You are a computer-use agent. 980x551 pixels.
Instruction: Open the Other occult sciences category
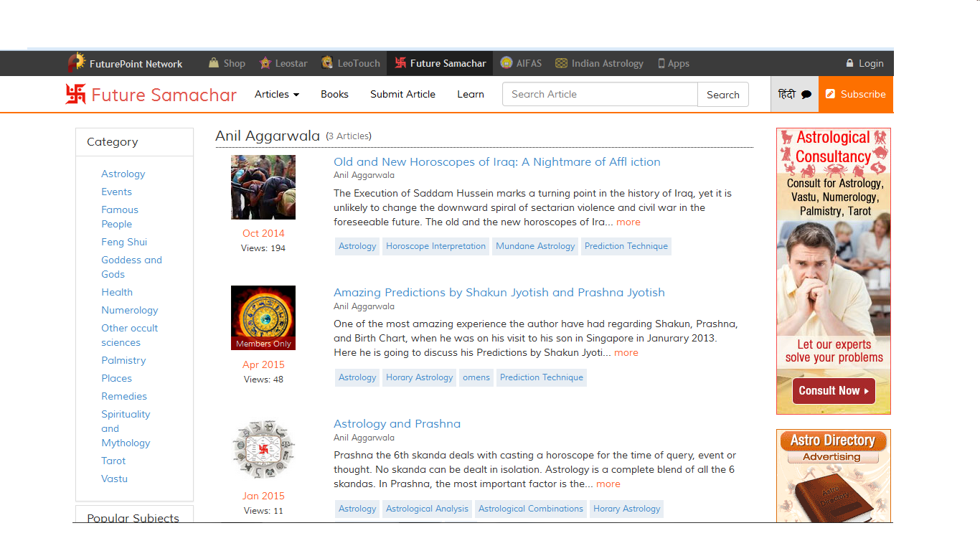click(x=129, y=335)
